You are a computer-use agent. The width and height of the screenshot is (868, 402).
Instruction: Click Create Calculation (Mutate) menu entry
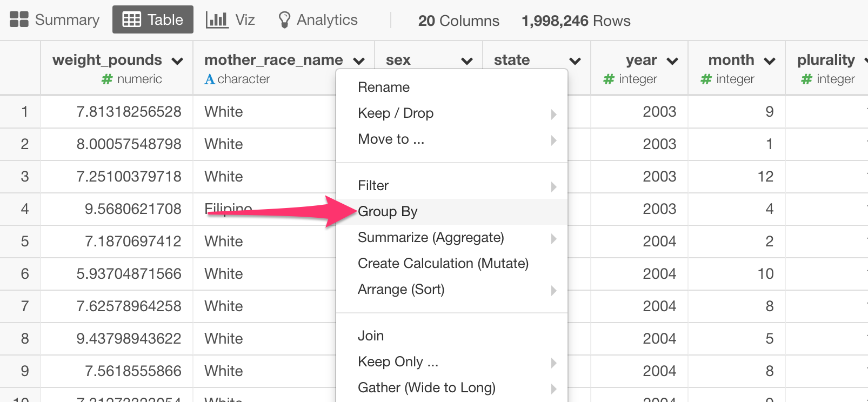(443, 264)
